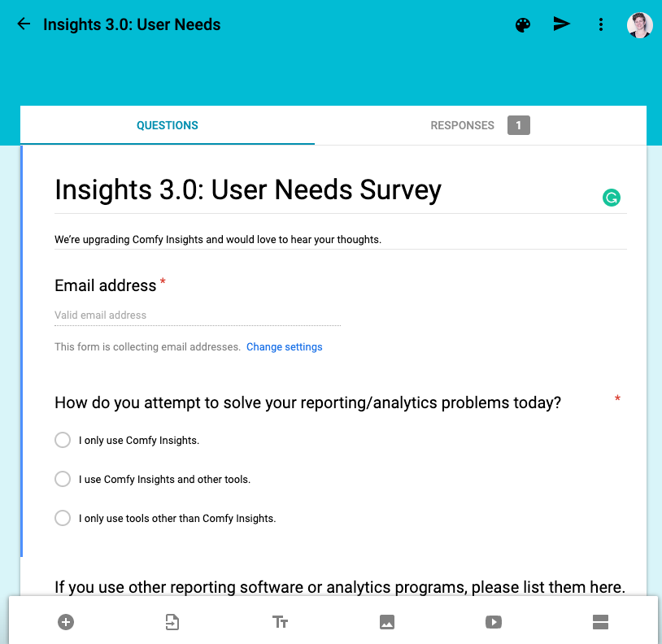
Task: Edit the form title Insights 3.0: User Needs Survey
Action: click(x=248, y=190)
